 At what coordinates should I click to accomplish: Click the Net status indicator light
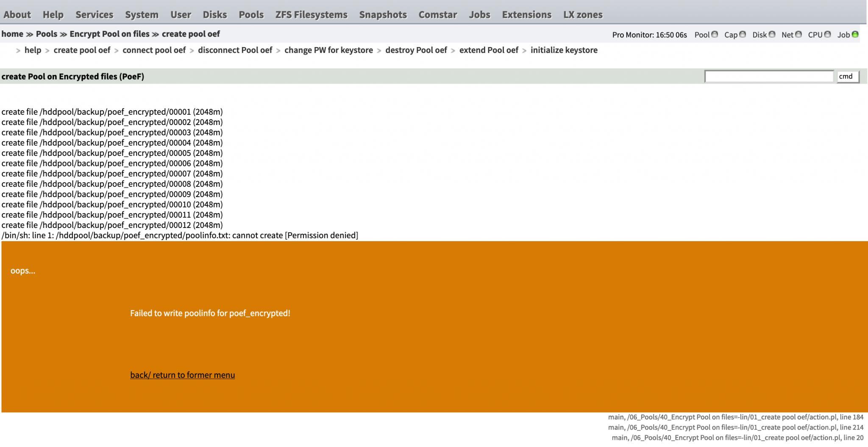tap(798, 34)
